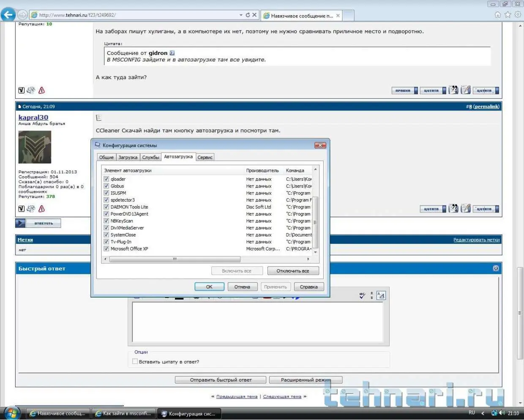Uncheck the DAEMON Tools Lite startup item

point(106,207)
